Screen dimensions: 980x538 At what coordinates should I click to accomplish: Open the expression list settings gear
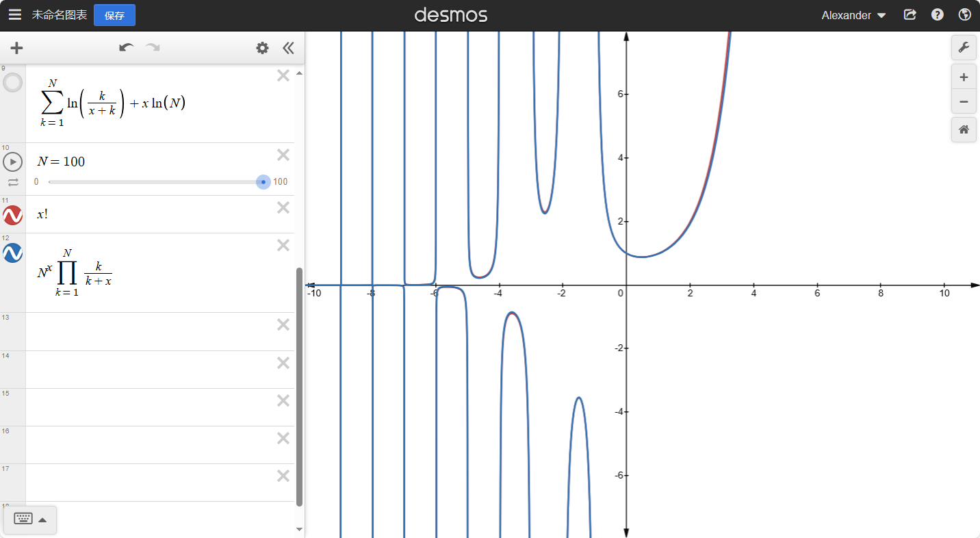point(262,48)
